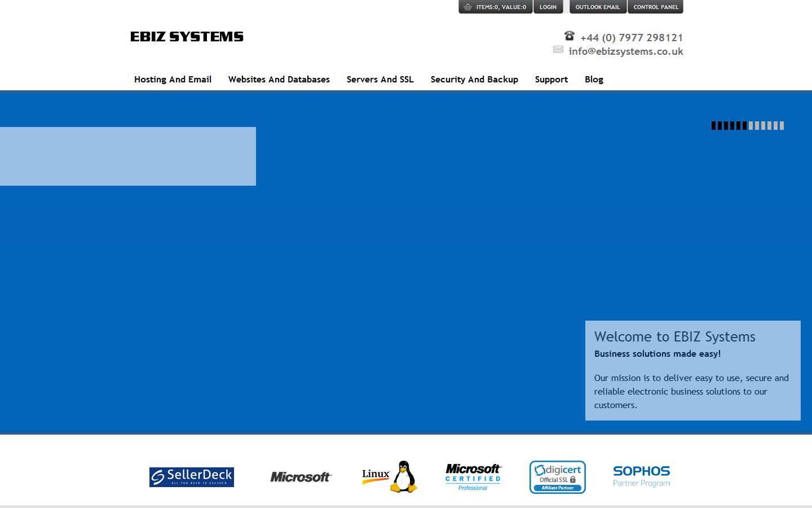Open OUTLOOK EMAIL
Screen dimensions: 812x508
(598, 7)
